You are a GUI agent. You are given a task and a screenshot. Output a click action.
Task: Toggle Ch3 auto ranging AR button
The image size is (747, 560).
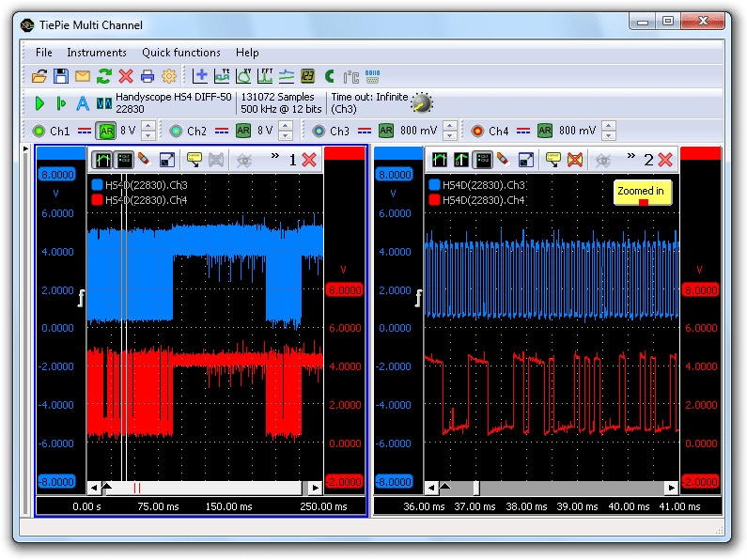point(386,131)
